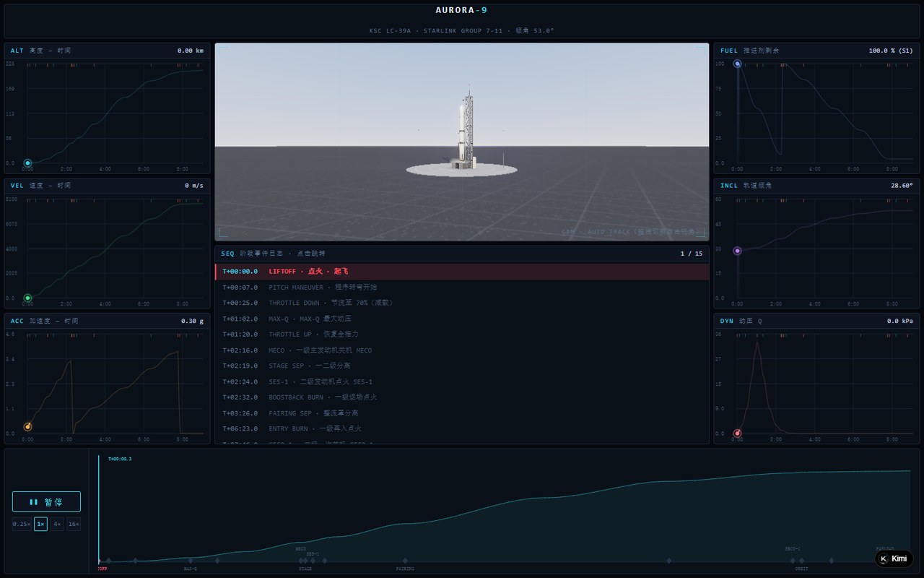Click the MAX-Q diamond on the timeline
Screen dimensions: 924x578
pos(191,561)
